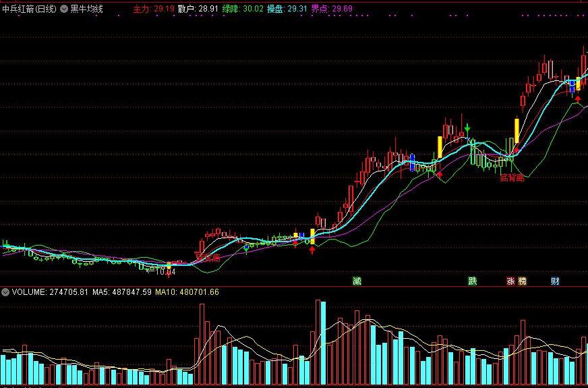Select the 黑牛均线 indicator name
Image resolution: width=588 pixels, height=388 pixels.
[86, 9]
